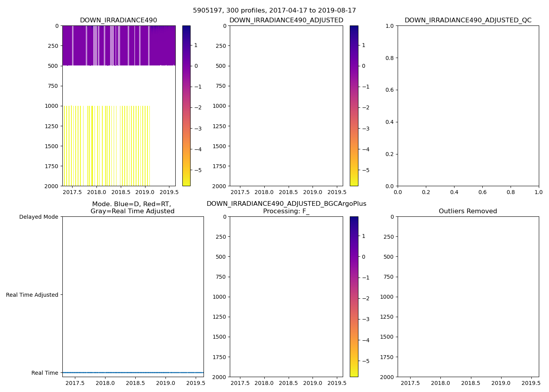This screenshot has height=392, width=549.
Task: Click the colorbar next to the ADJUSTED plot
Action: [x=354, y=106]
